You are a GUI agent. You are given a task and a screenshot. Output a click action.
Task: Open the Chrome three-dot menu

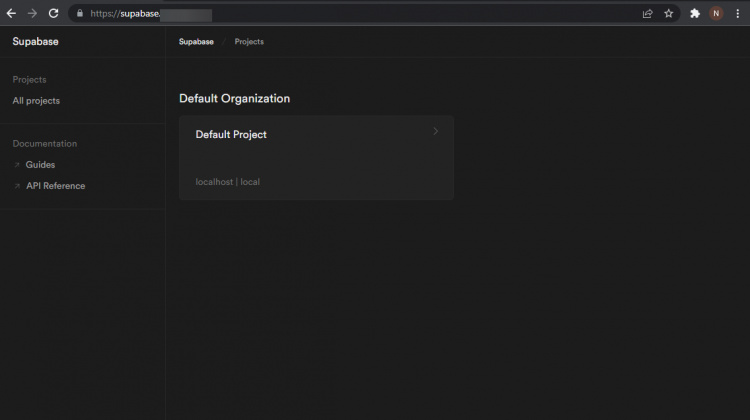pos(737,14)
